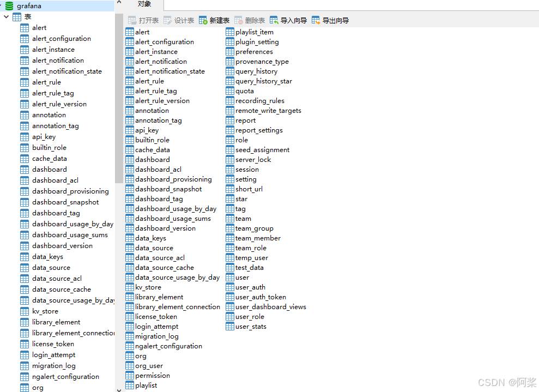Create a table with 新建表
539x392 pixels.
point(214,21)
